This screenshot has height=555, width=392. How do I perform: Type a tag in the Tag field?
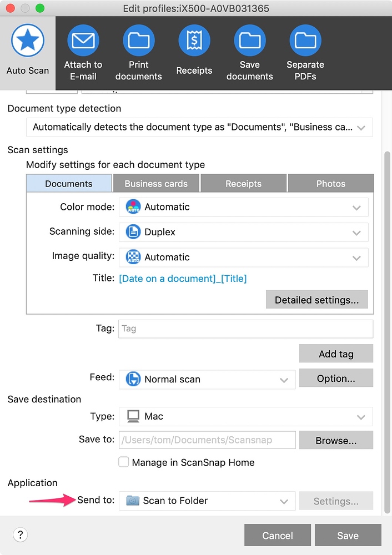click(245, 329)
